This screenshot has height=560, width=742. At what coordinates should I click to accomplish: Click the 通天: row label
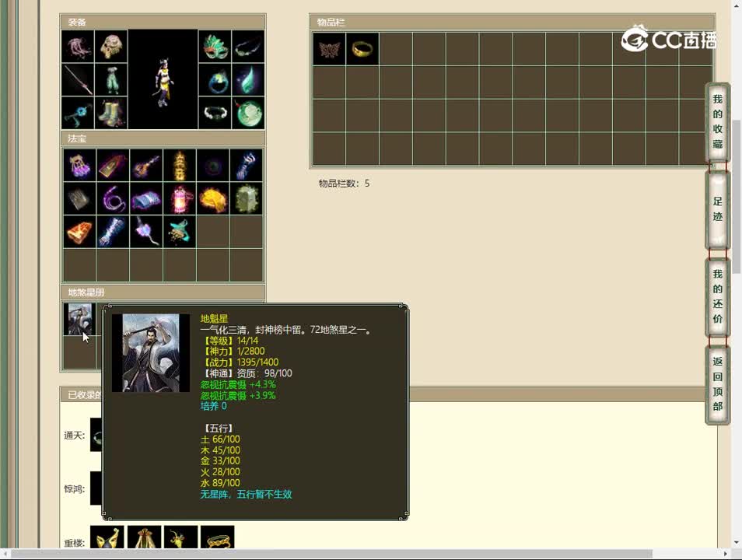click(x=75, y=435)
